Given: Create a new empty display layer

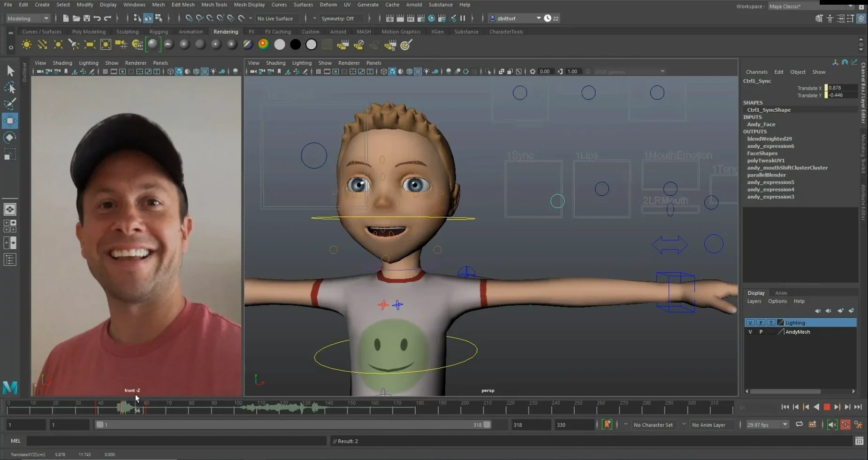Looking at the screenshot, I should click(840, 311).
